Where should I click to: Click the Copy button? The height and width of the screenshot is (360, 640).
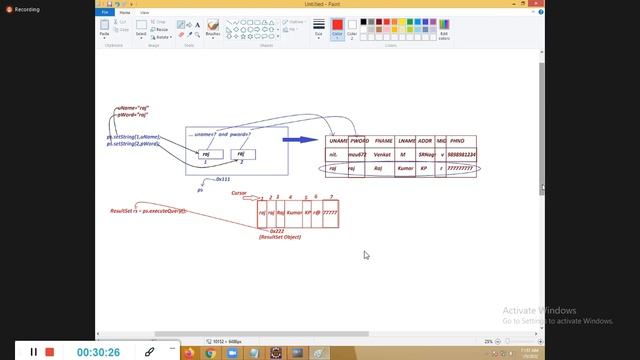pos(121,30)
